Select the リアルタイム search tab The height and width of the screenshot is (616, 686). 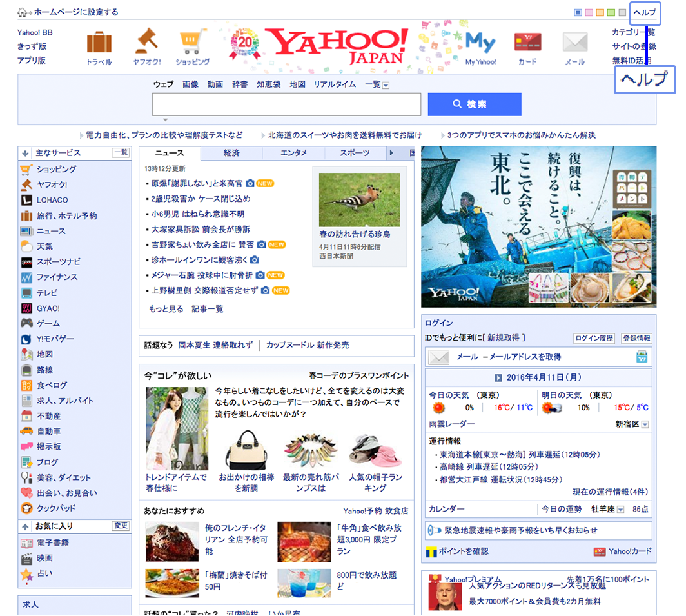[335, 84]
